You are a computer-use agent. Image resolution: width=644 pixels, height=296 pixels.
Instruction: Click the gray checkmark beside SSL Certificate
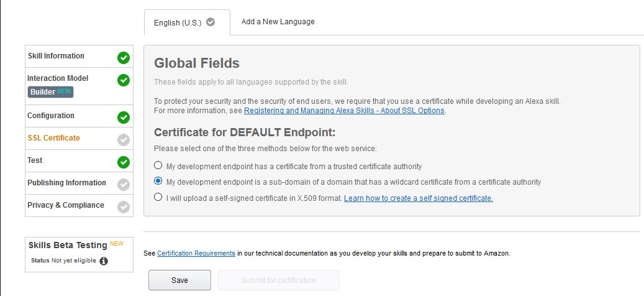(124, 140)
